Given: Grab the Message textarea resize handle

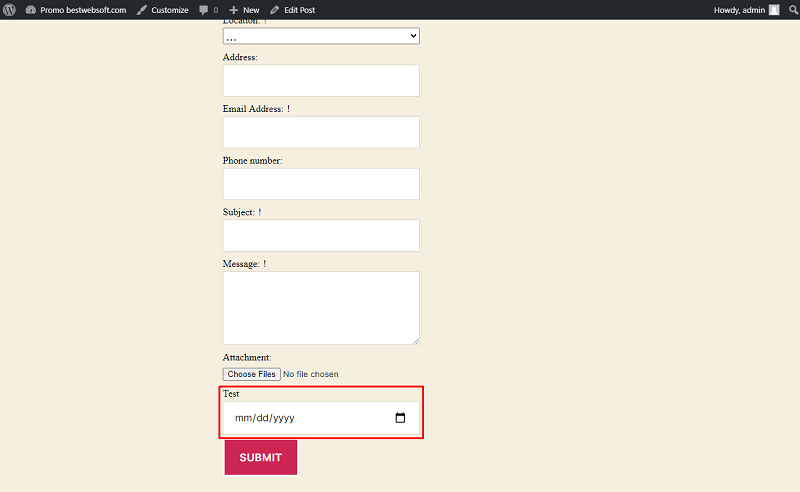Looking at the screenshot, I should (x=416, y=341).
